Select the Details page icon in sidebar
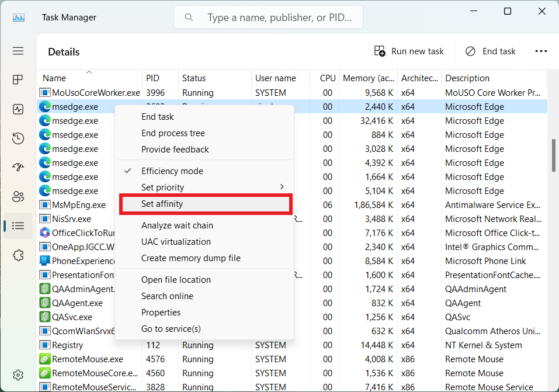Image resolution: width=559 pixels, height=392 pixels. [x=18, y=226]
